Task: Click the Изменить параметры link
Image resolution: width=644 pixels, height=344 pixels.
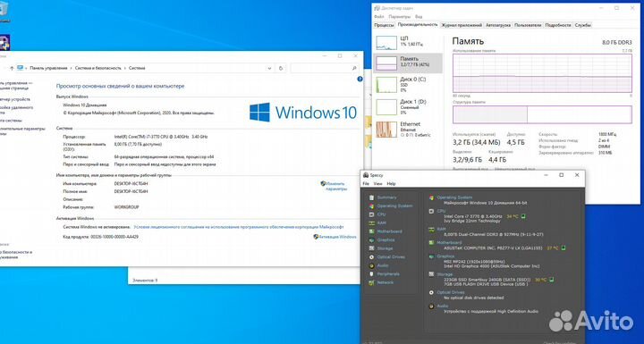Action: pyautogui.click(x=336, y=187)
